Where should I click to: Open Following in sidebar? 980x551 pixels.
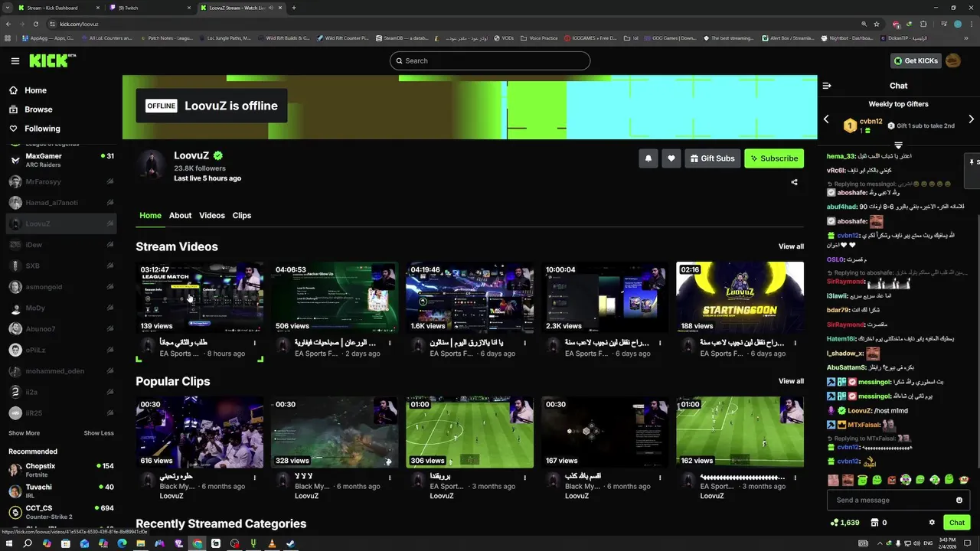[42, 129]
